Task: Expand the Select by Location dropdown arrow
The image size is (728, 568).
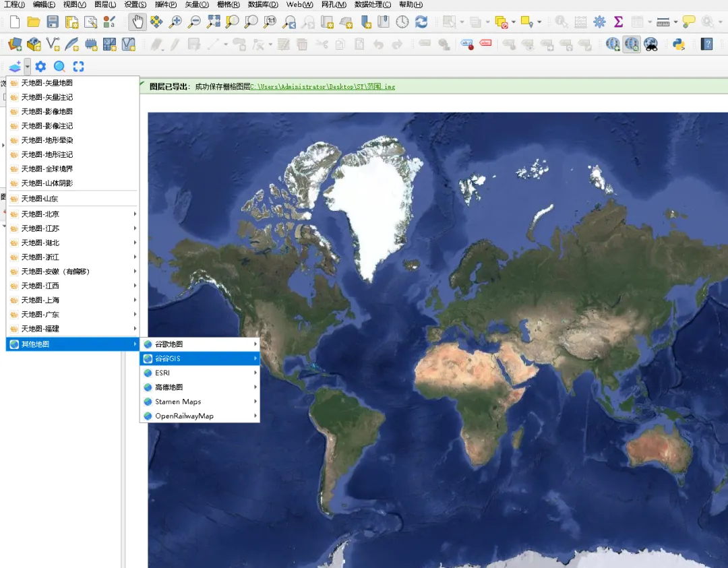Action: [x=539, y=22]
